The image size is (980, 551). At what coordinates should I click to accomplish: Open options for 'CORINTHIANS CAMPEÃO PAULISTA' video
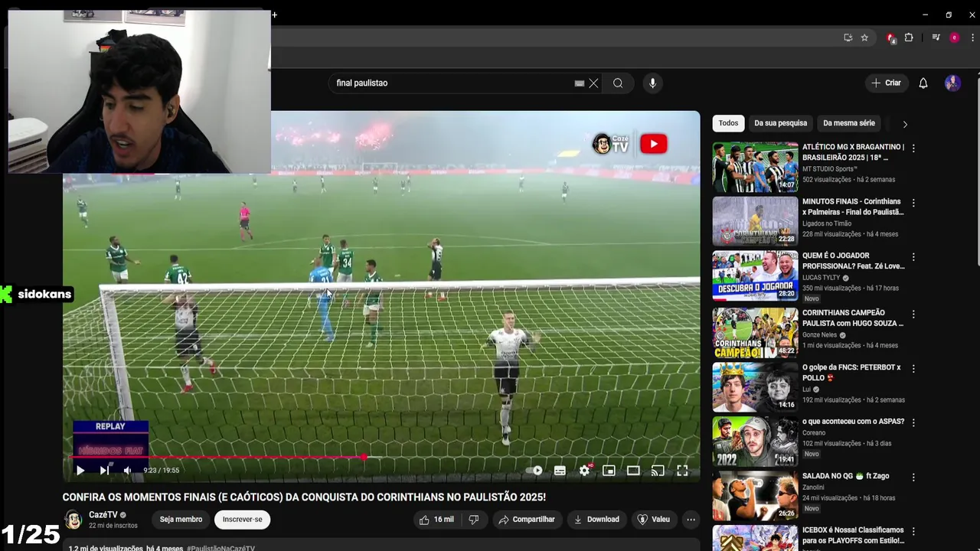click(913, 315)
